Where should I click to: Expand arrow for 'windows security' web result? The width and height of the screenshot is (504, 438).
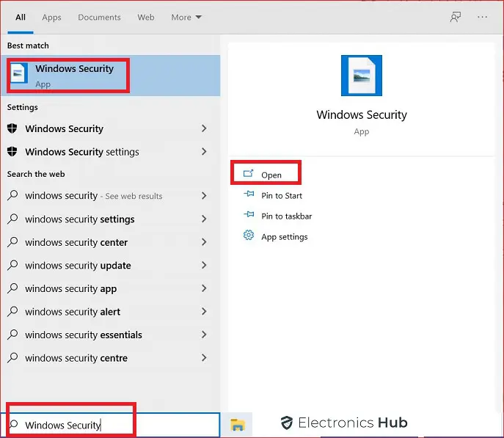(x=204, y=195)
